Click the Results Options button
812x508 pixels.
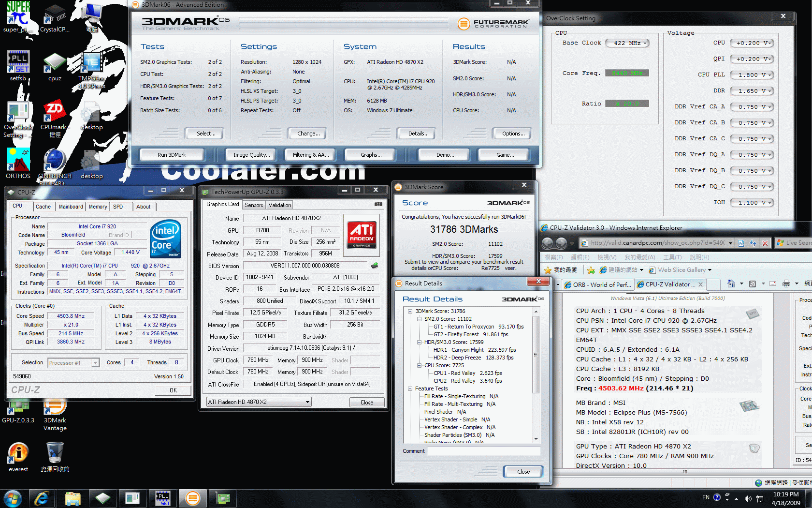pyautogui.click(x=513, y=134)
